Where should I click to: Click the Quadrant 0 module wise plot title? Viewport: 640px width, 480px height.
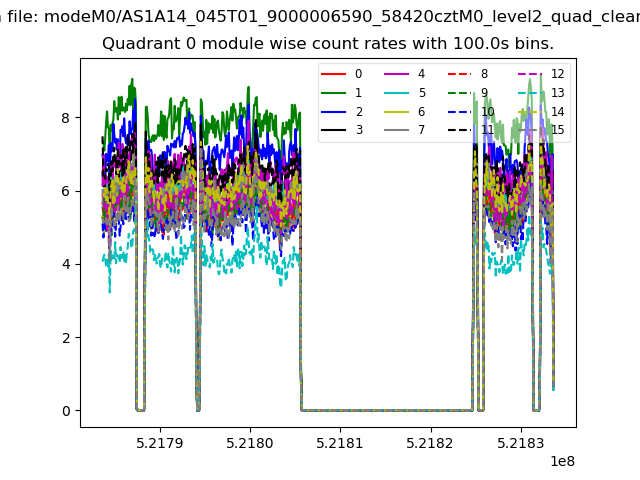coord(328,43)
